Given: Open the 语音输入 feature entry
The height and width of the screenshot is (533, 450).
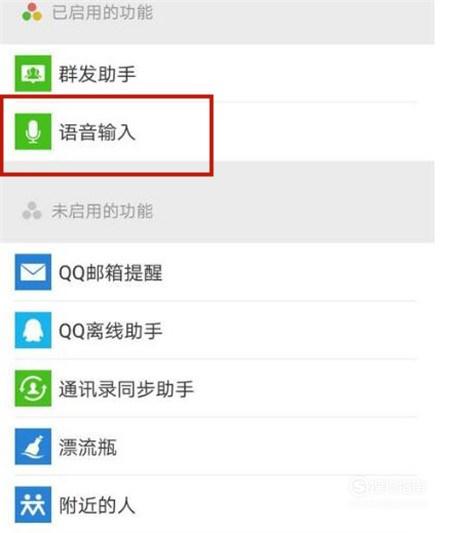Looking at the screenshot, I should 217,132.
